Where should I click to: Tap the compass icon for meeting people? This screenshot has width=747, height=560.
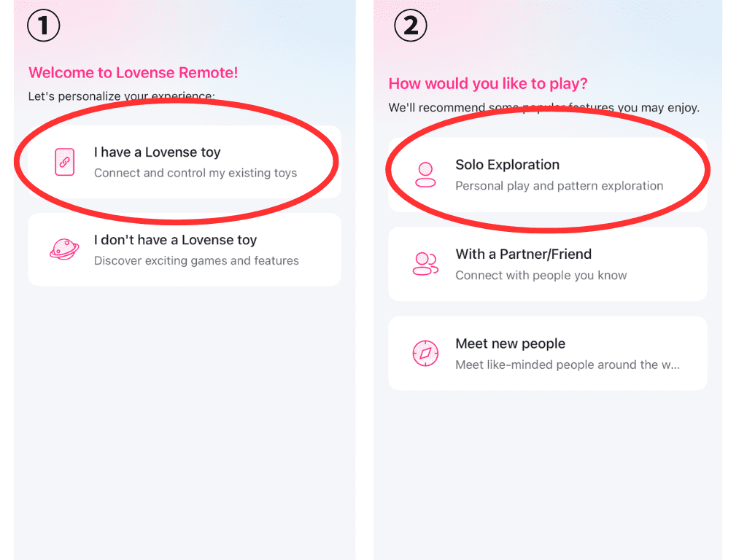click(425, 354)
